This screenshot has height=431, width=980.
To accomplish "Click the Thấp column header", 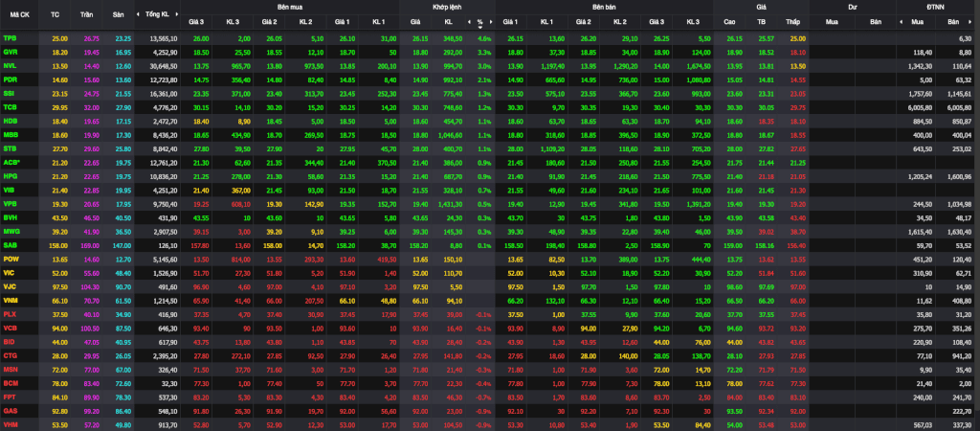I will pyautogui.click(x=792, y=21).
